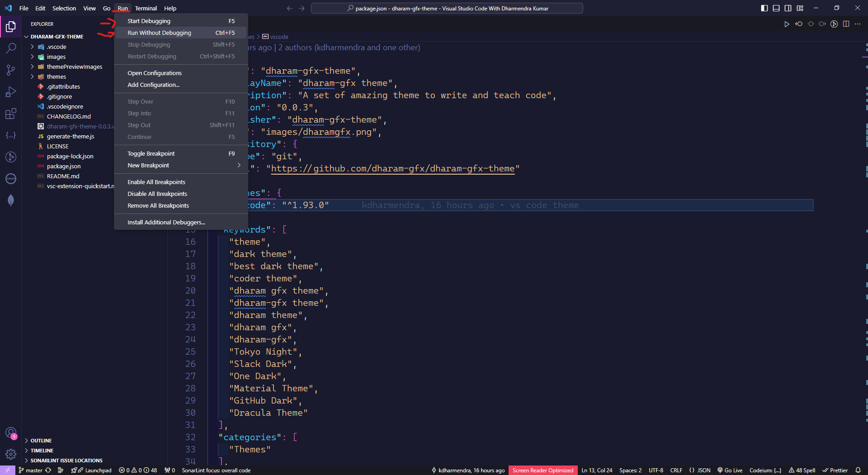Select Start Debugging from Run menu
The height and width of the screenshot is (475, 868).
181,21
